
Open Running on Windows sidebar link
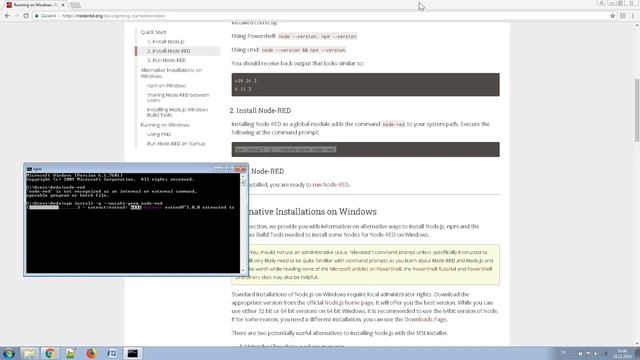[x=165, y=124]
